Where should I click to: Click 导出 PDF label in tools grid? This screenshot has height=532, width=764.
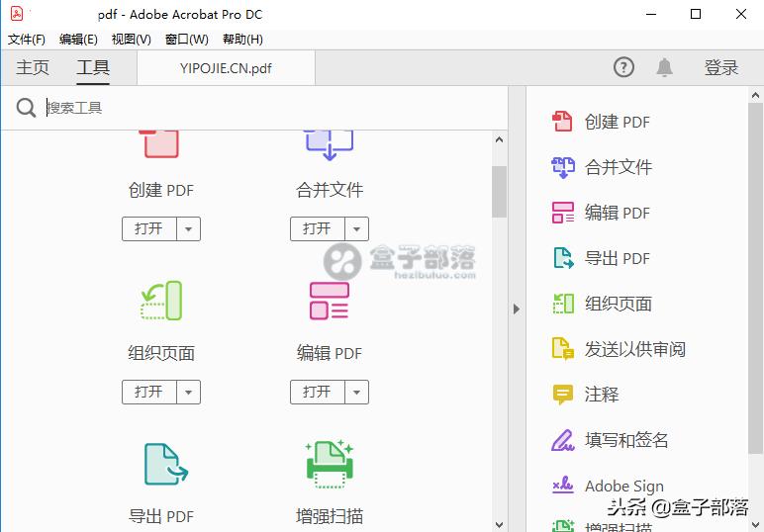(161, 516)
